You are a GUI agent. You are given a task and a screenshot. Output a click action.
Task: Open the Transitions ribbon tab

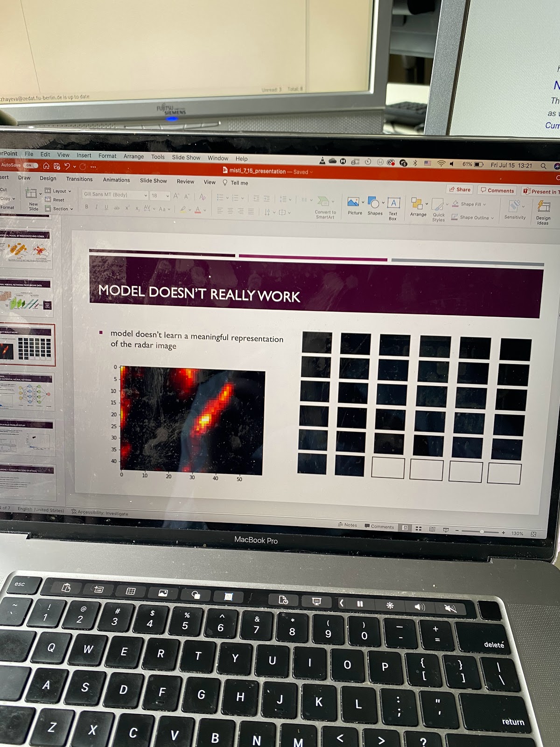(x=79, y=179)
